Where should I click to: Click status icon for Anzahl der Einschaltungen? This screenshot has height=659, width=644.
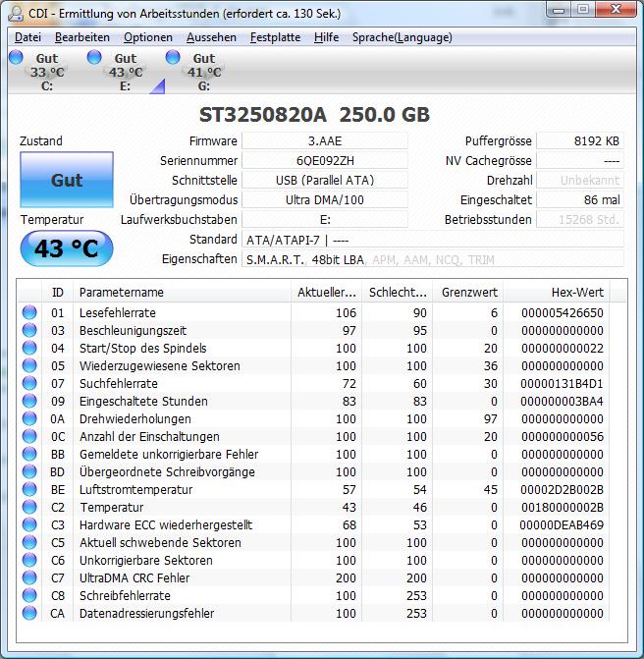pos(29,436)
